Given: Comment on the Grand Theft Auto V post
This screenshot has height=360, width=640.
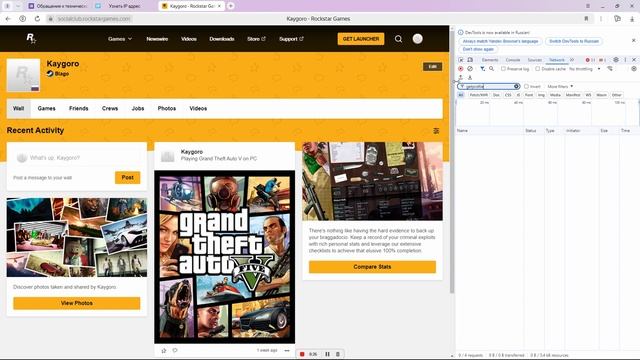Looking at the screenshot, I should tap(175, 350).
